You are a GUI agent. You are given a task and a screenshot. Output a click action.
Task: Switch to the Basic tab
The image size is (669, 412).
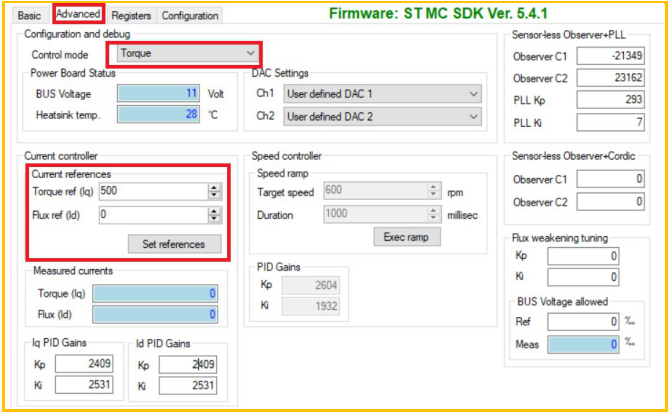29,16
